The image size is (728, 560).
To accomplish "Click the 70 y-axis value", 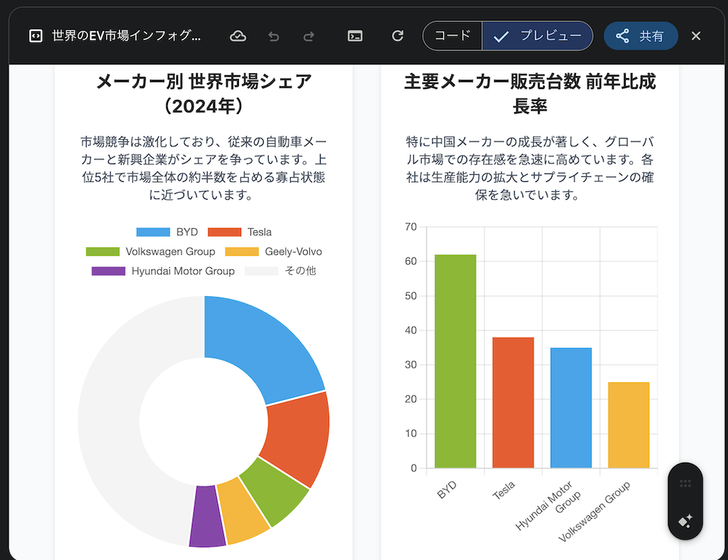I will tap(411, 227).
